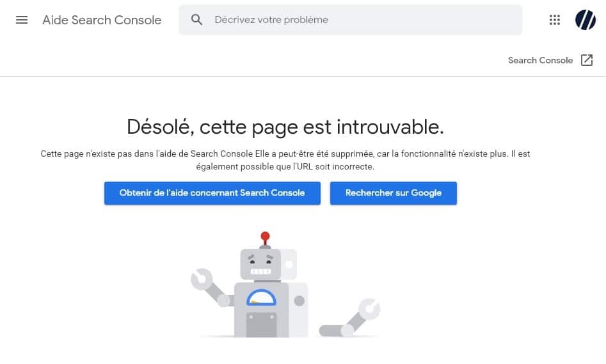Click the "Désolé, cette page est introuvable." heading
This screenshot has height=364, width=606.
coord(285,127)
